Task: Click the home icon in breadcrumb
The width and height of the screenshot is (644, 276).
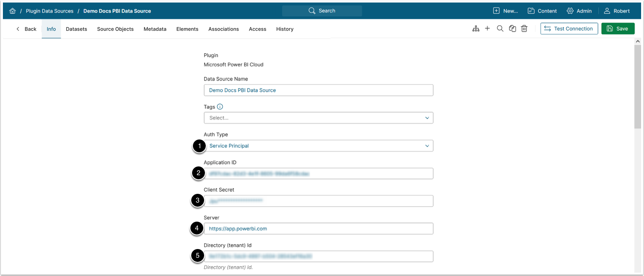Action: click(12, 11)
